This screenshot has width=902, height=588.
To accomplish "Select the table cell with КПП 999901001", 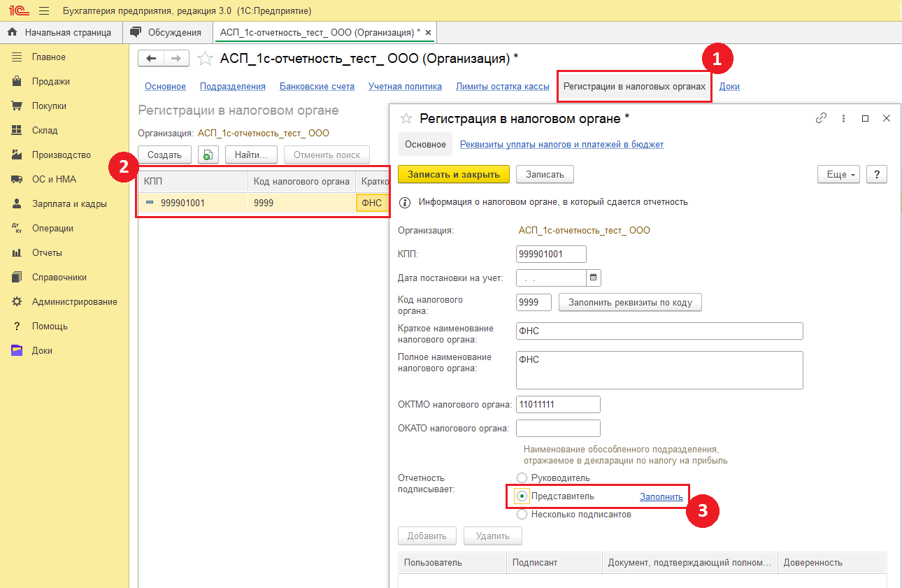I will [x=193, y=203].
